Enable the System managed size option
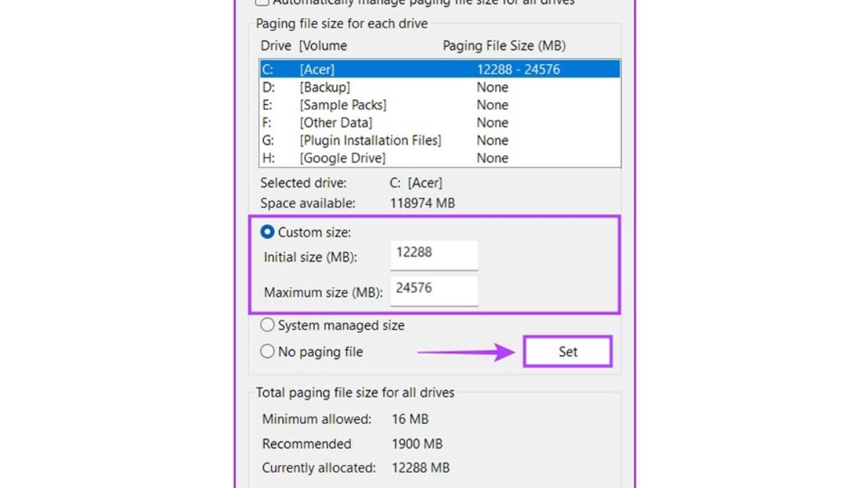 pyautogui.click(x=268, y=325)
